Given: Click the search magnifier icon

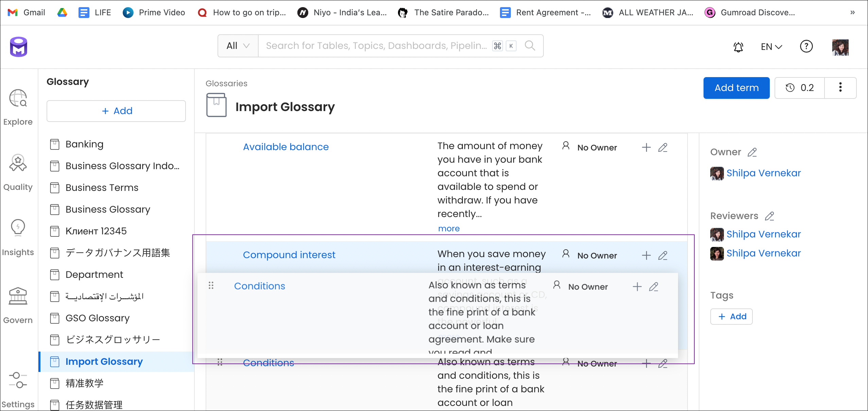Looking at the screenshot, I should 530,46.
